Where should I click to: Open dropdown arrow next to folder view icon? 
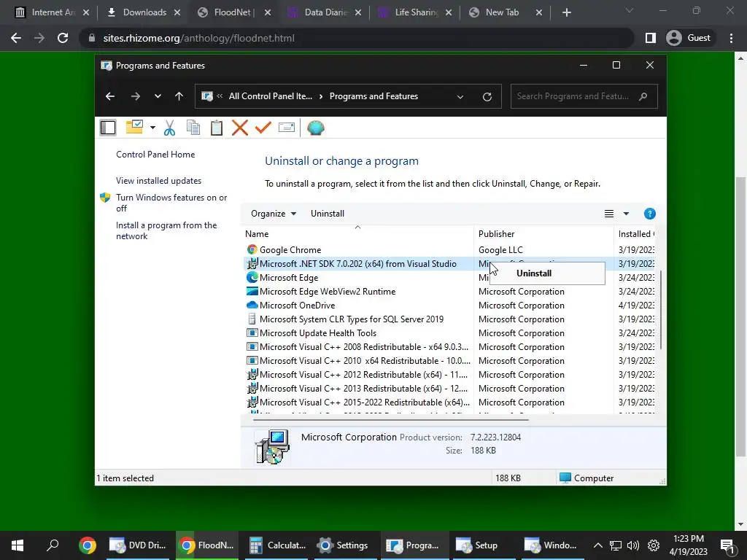pyautogui.click(x=152, y=128)
